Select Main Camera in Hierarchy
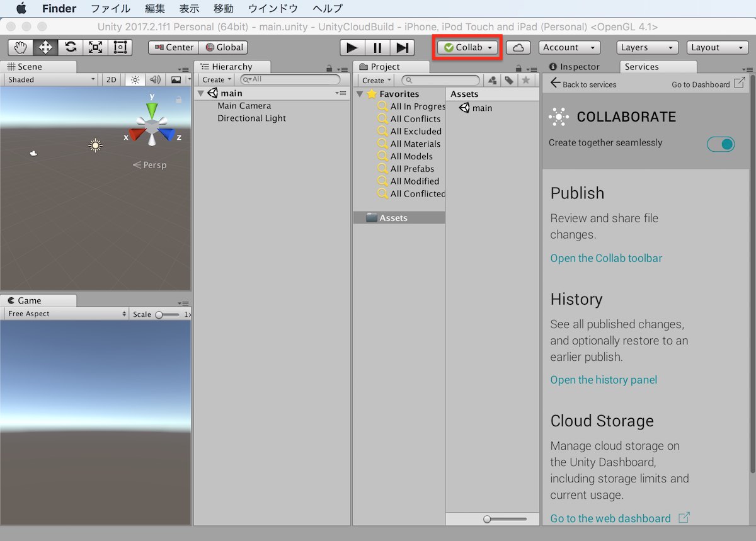The image size is (756, 541). (244, 106)
